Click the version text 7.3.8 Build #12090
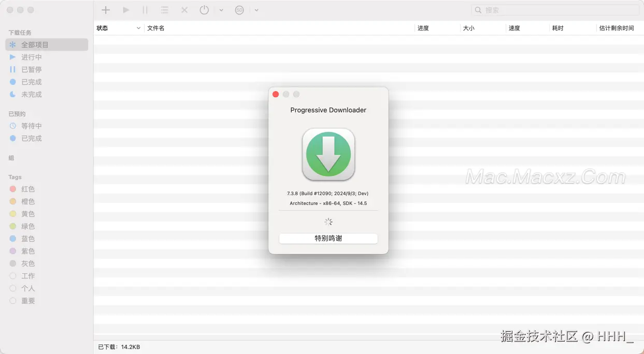The width and height of the screenshot is (644, 354). coord(328,194)
